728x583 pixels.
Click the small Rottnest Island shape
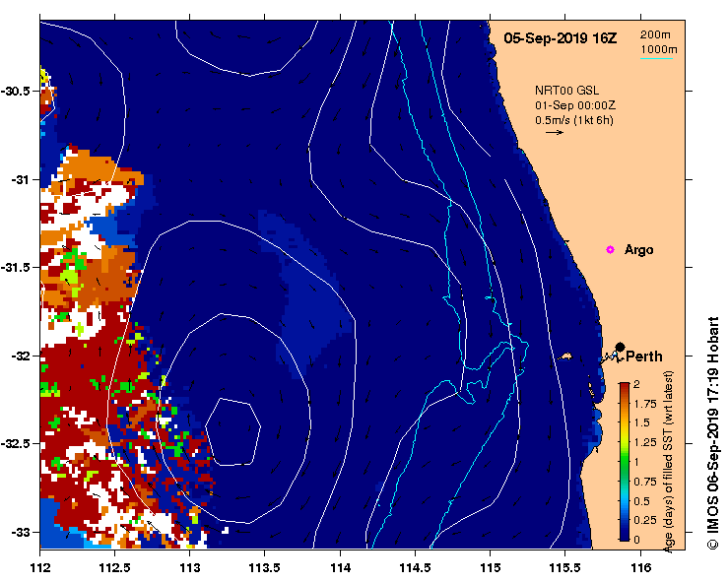[x=564, y=356]
